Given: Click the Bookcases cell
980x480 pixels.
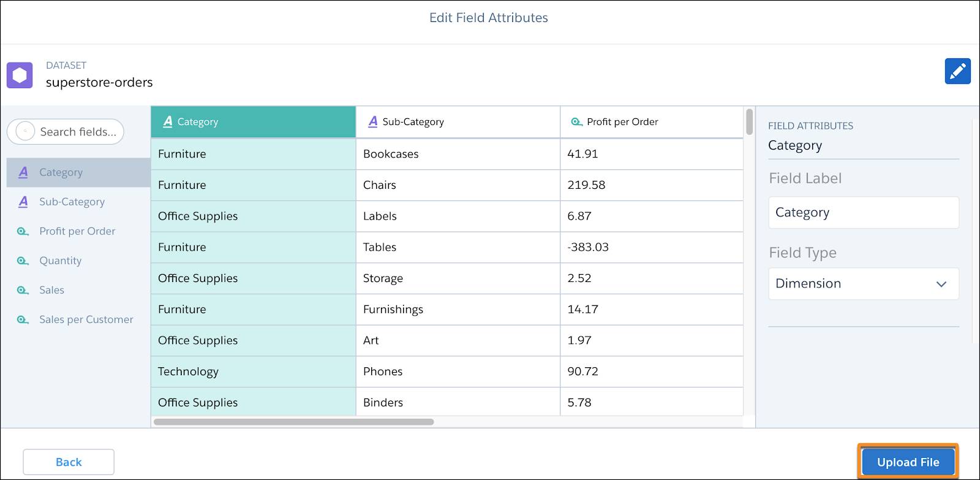Looking at the screenshot, I should [458, 154].
